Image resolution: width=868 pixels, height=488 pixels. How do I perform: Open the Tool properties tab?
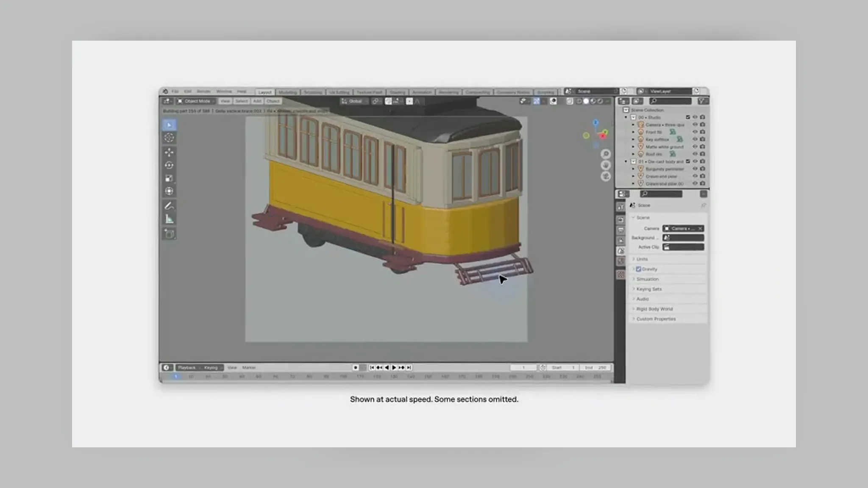pyautogui.click(x=621, y=207)
